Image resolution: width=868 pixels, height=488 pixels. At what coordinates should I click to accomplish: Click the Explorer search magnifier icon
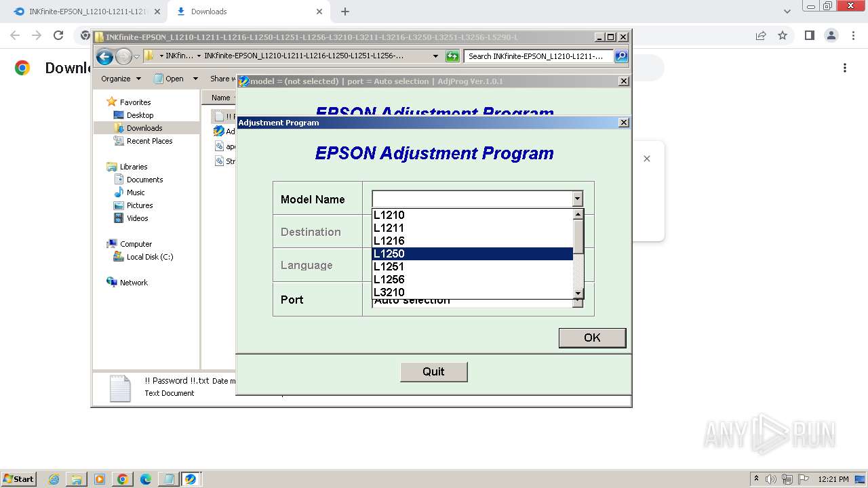click(621, 56)
